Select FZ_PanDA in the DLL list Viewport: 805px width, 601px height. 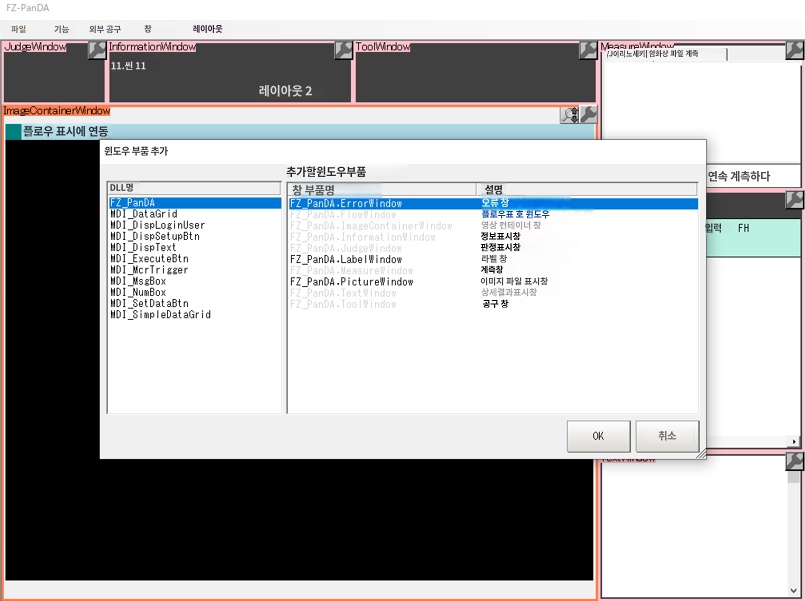(195, 203)
